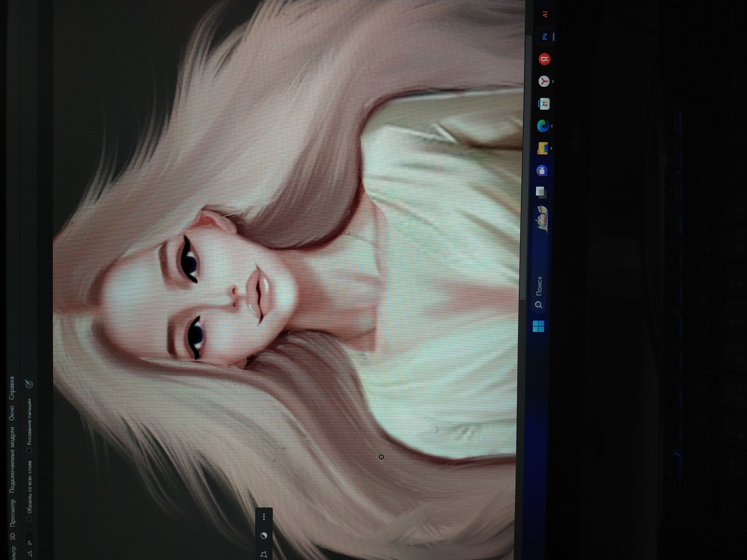The image size is (747, 560).
Task: Open the Windows Start menu
Action: click(538, 326)
